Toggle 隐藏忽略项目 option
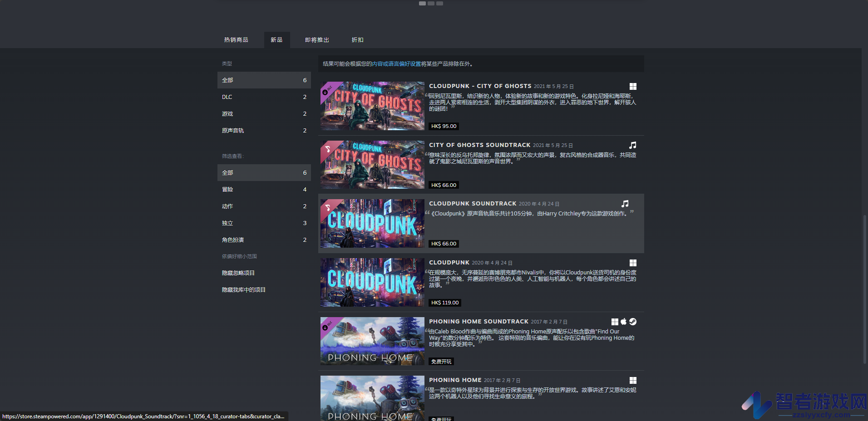 238,273
